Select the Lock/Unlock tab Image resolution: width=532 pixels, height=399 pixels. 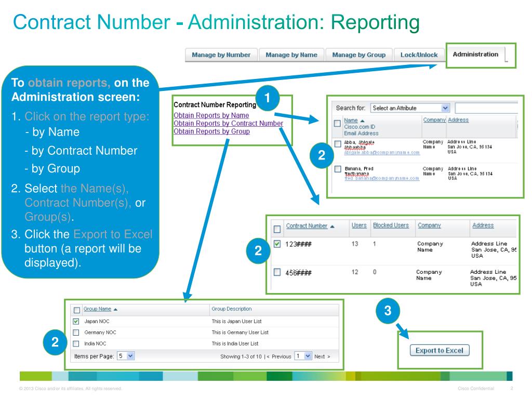pyautogui.click(x=419, y=55)
